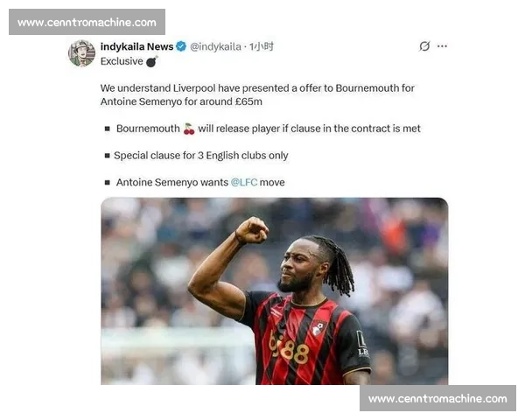Click the bullet before Antoine Semenyo wants
The image size is (525, 420).
[x=107, y=183]
